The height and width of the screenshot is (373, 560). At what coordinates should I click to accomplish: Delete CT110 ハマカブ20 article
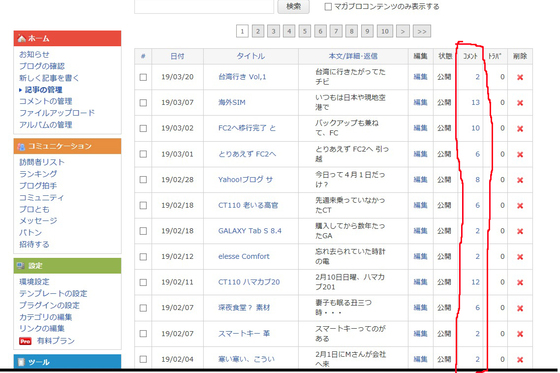pyautogui.click(x=520, y=283)
